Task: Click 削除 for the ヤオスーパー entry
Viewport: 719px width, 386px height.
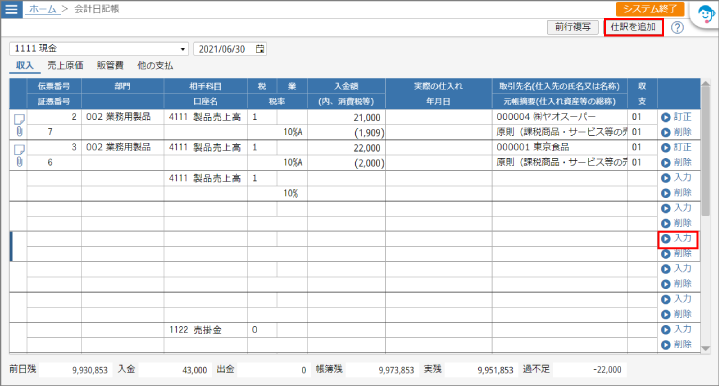Action: pos(677,132)
